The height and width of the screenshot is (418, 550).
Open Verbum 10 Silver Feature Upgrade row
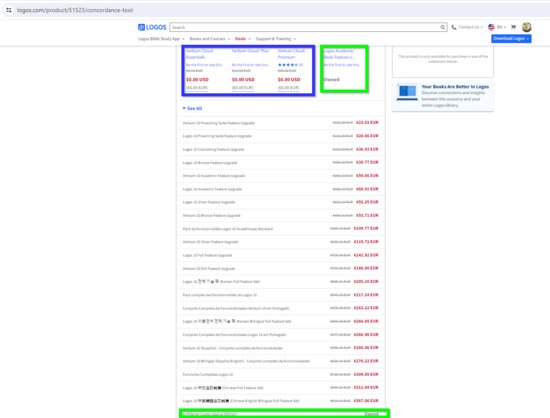point(281,242)
